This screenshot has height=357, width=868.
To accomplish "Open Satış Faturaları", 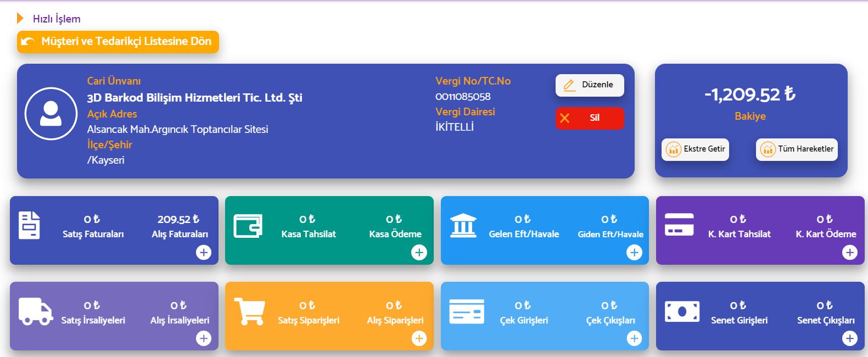I will click(x=93, y=226).
